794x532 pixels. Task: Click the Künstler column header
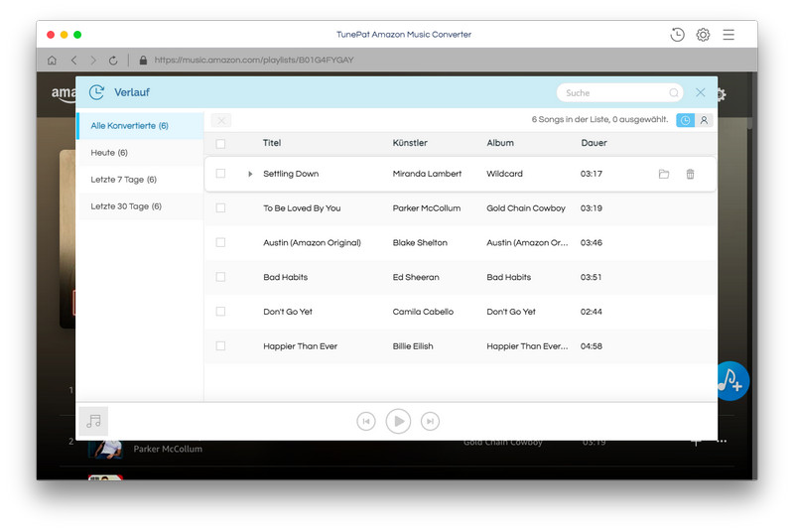click(x=410, y=143)
